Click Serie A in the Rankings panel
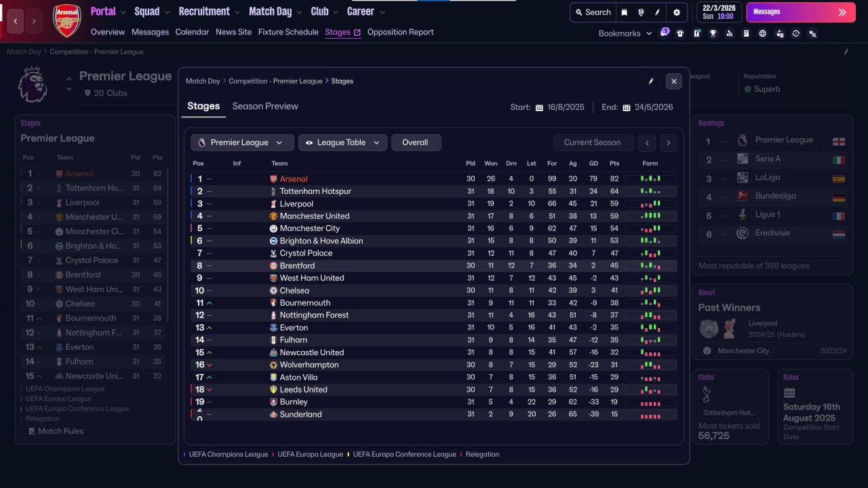 pos(768,159)
